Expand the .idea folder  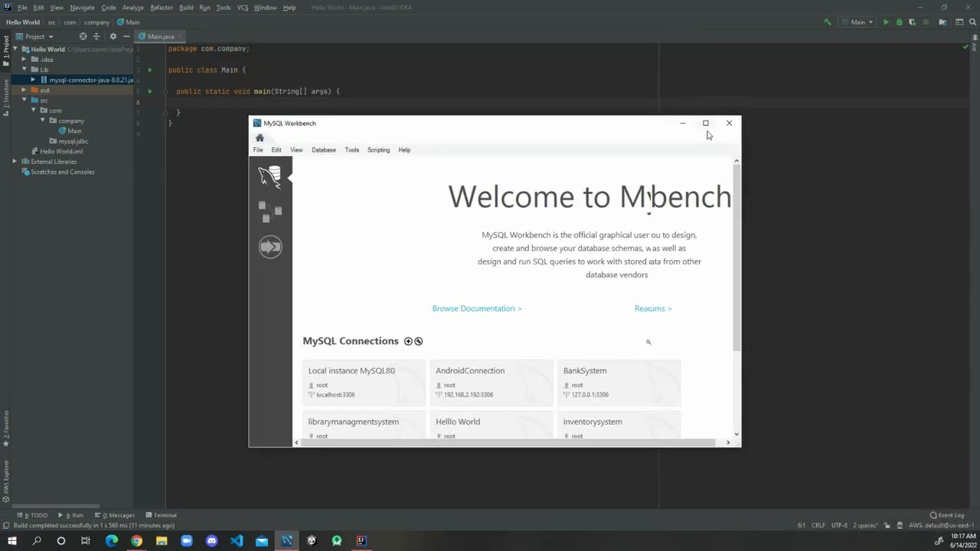tap(24, 59)
